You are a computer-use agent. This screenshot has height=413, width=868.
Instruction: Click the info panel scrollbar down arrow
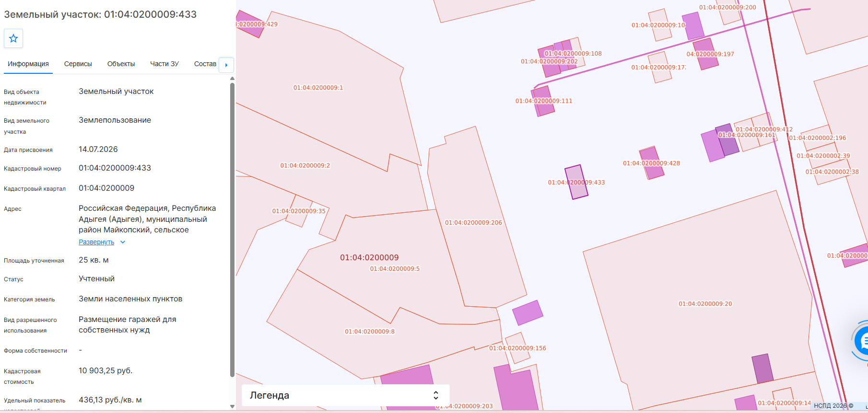(232, 406)
